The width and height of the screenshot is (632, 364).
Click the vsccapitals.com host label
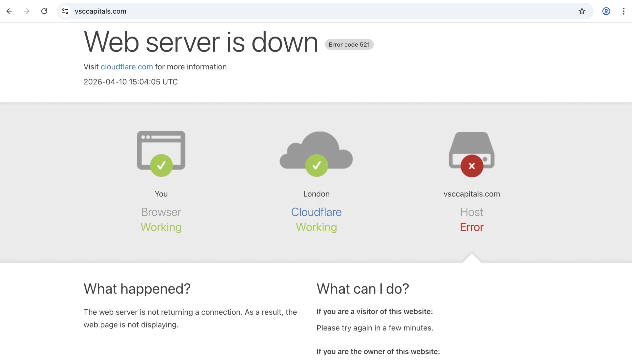[x=472, y=194]
